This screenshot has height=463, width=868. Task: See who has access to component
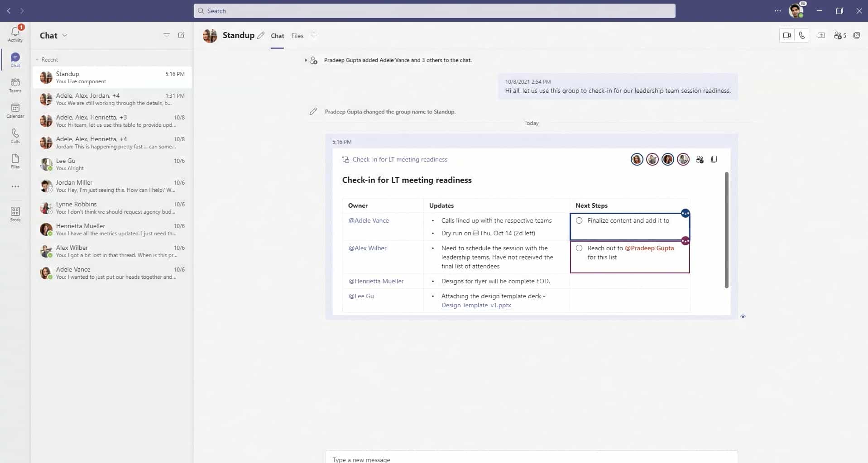700,159
